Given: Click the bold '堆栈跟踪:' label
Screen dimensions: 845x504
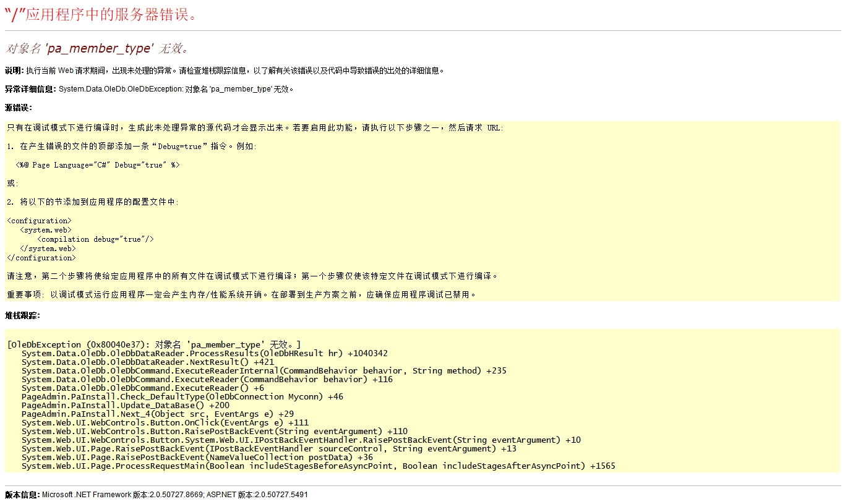Looking at the screenshot, I should [22, 315].
